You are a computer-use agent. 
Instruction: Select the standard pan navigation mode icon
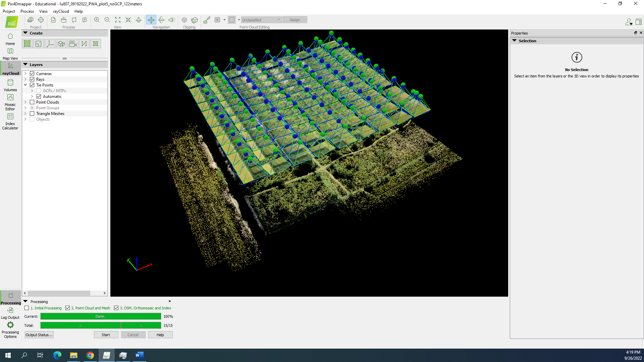pos(151,20)
